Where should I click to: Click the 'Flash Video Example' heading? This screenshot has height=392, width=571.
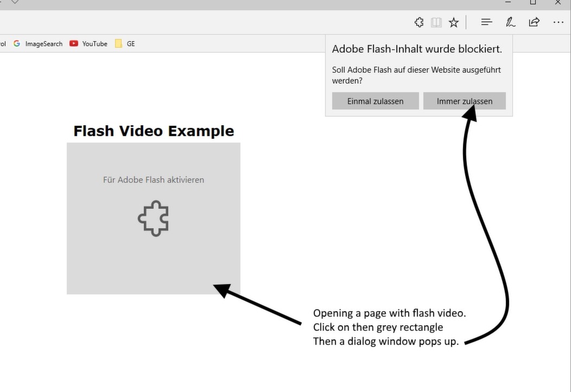pos(153,131)
